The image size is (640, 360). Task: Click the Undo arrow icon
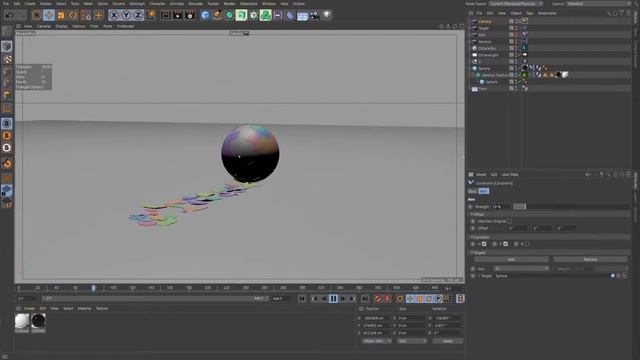[10, 16]
